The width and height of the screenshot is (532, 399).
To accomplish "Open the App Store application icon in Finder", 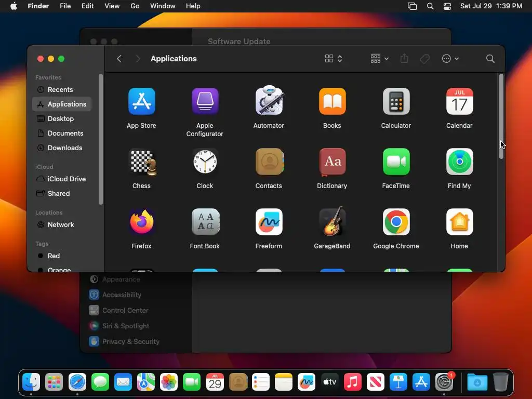I will click(141, 101).
